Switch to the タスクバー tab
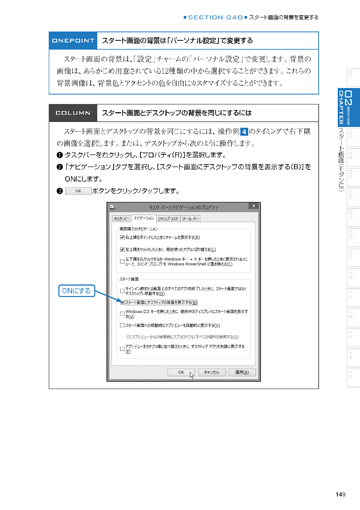This screenshot has height=510, width=360. [x=121, y=219]
